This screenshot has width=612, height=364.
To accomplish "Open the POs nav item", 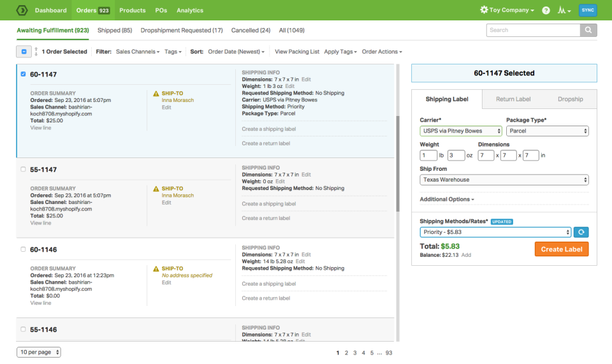I will tap(161, 10).
